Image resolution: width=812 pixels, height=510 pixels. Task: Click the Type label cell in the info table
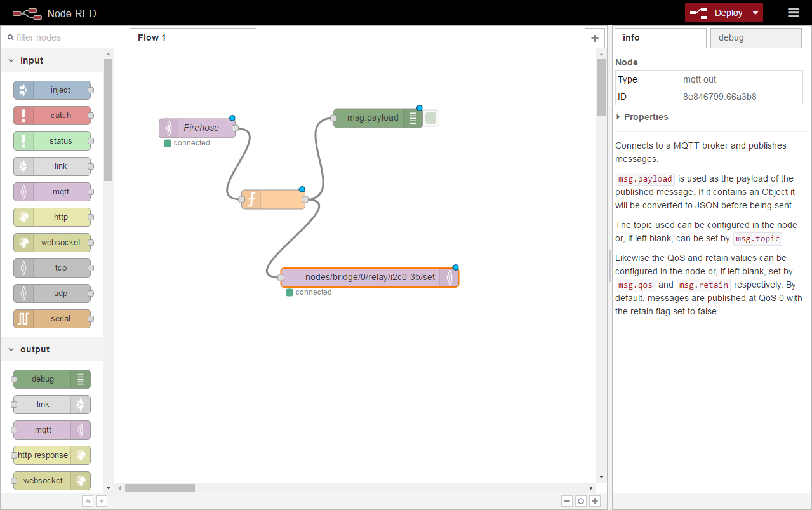click(646, 79)
